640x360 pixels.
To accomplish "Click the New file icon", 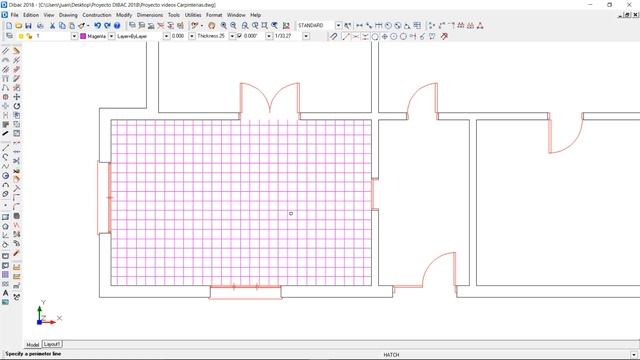I will tap(9, 25).
